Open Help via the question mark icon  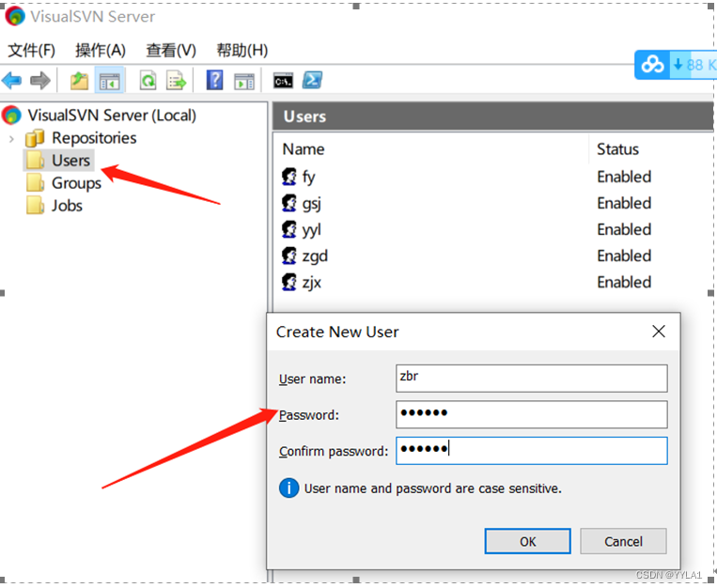(214, 80)
